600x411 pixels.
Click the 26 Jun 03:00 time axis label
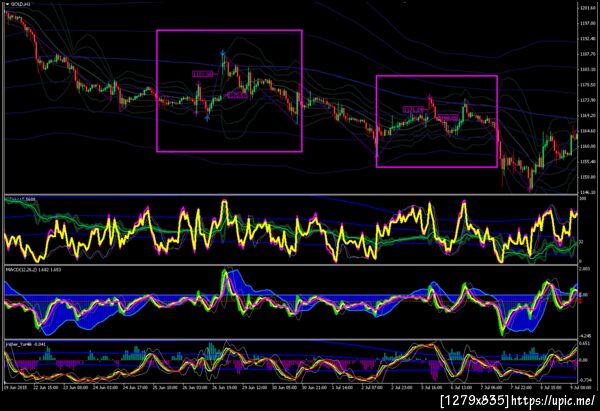tap(195, 387)
